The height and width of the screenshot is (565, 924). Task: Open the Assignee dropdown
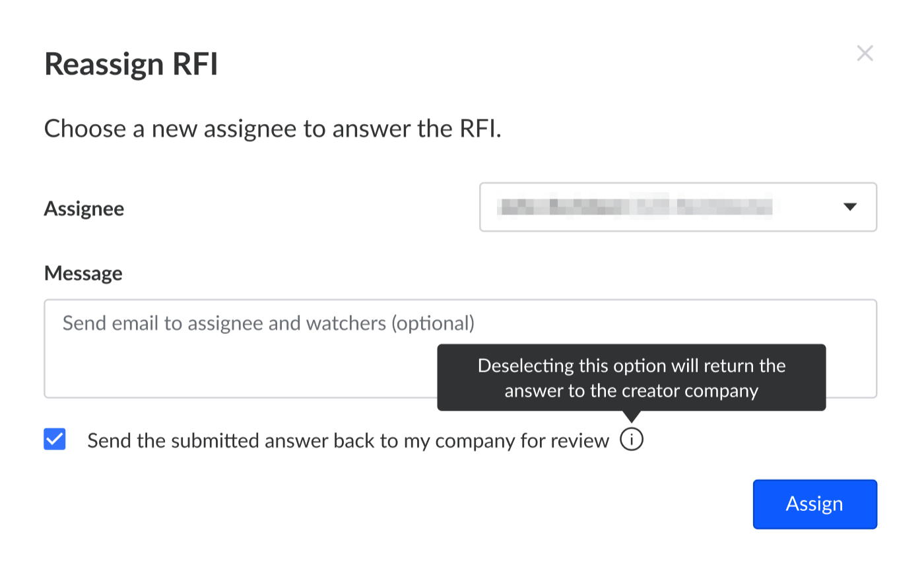[678, 207]
